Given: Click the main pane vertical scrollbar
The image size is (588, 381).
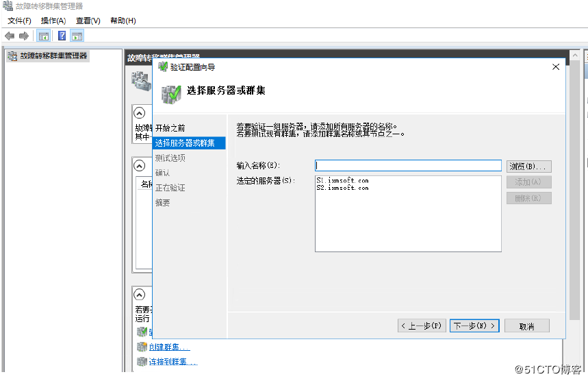Looking at the screenshot, I should [575, 191].
